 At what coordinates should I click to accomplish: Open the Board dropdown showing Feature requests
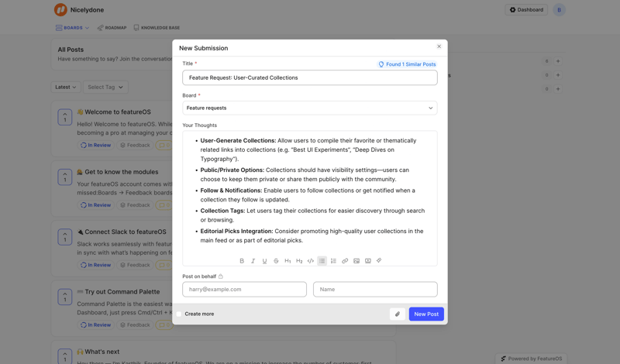309,108
